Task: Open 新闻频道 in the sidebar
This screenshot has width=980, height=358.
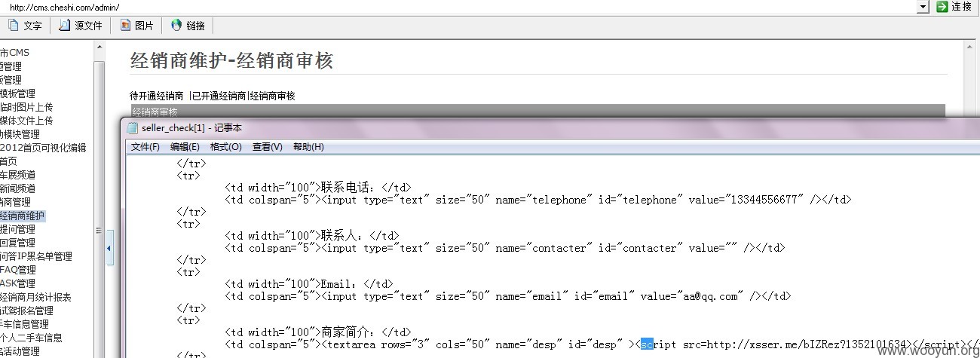Action: click(17, 188)
